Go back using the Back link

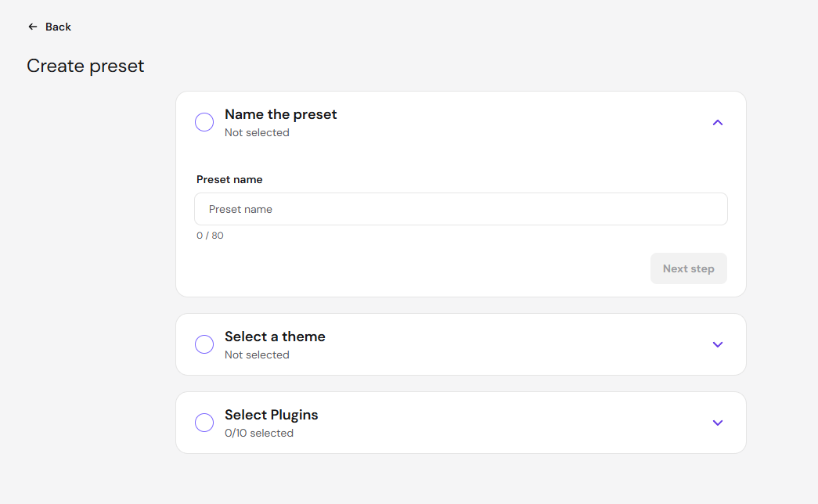[49, 27]
